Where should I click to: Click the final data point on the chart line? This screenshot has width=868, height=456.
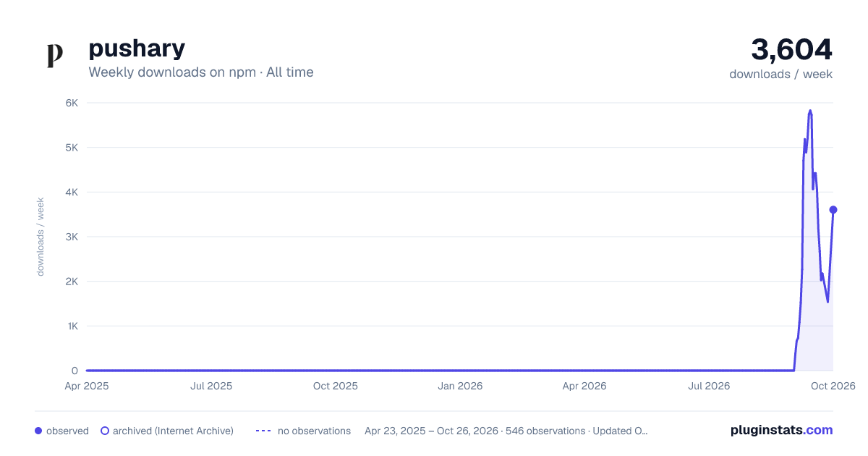tap(833, 210)
